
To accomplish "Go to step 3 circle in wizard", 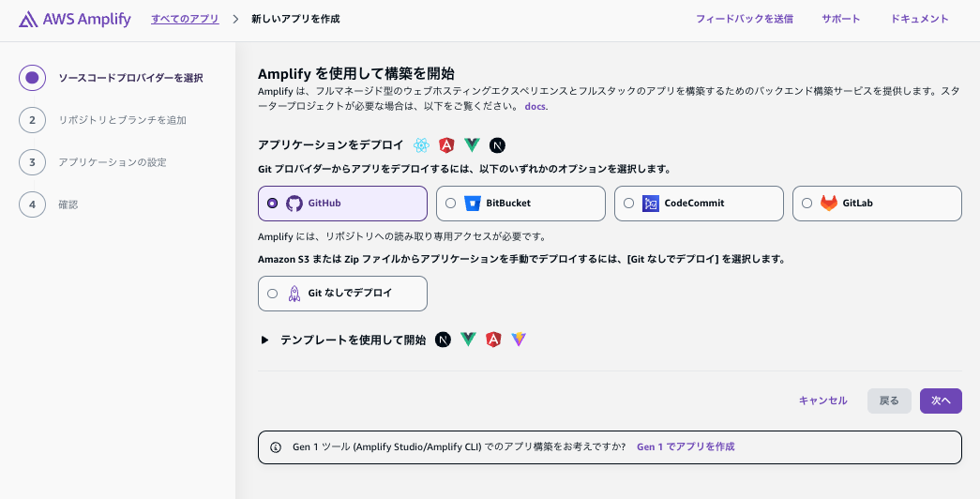I will point(33,162).
